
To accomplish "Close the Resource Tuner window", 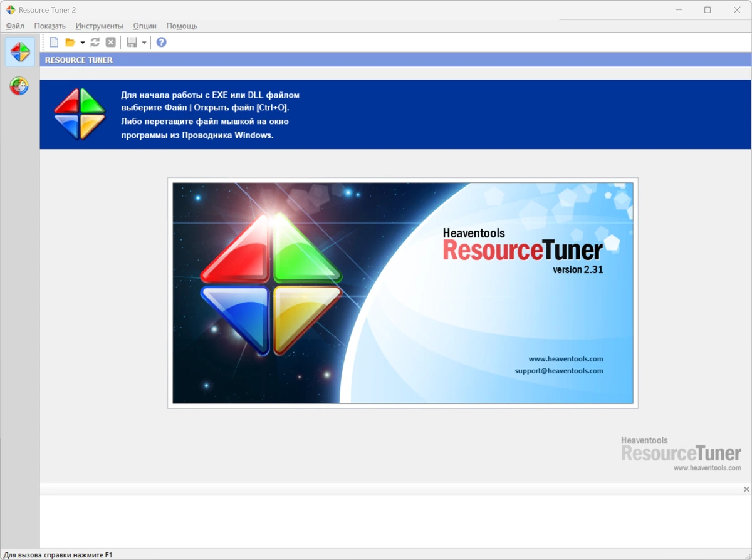I will [x=737, y=10].
